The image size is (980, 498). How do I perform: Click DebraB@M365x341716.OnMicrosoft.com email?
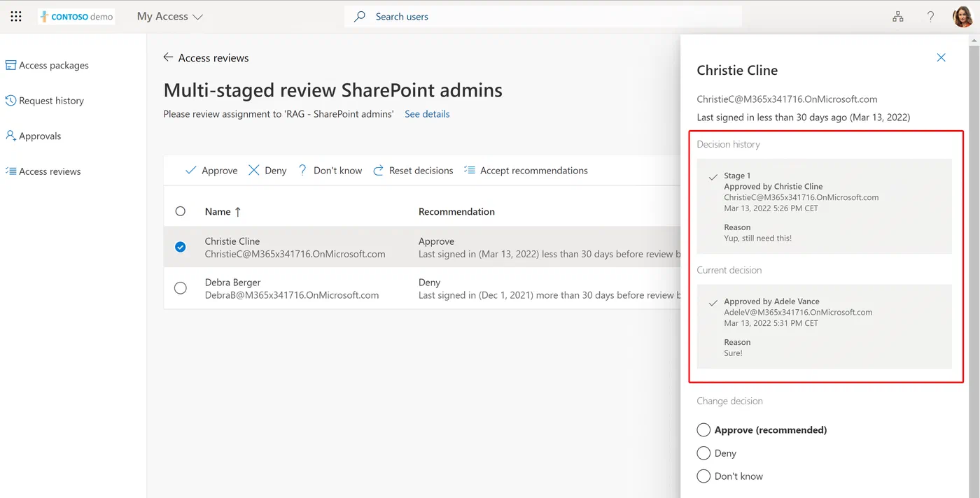pos(292,295)
